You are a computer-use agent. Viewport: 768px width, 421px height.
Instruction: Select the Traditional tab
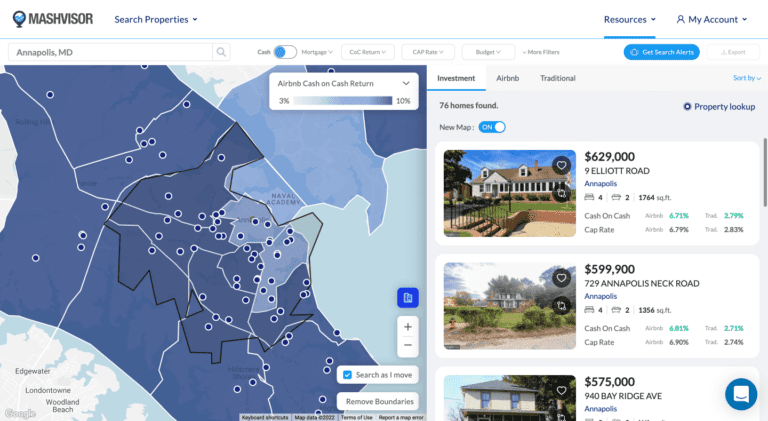coord(557,78)
